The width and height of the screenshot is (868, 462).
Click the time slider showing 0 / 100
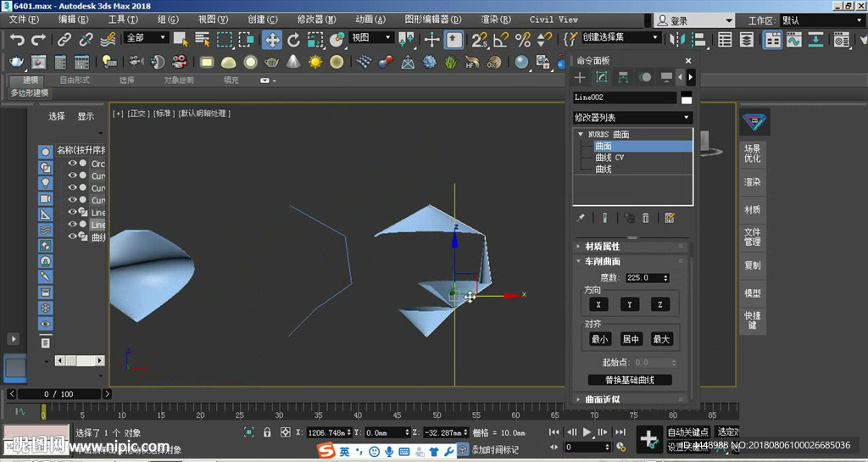pos(59,394)
